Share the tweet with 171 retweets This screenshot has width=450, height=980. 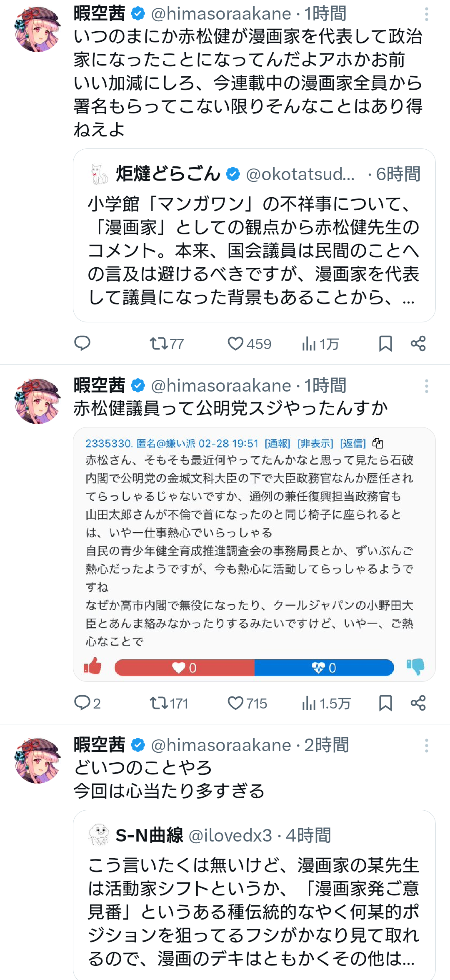coord(418,703)
